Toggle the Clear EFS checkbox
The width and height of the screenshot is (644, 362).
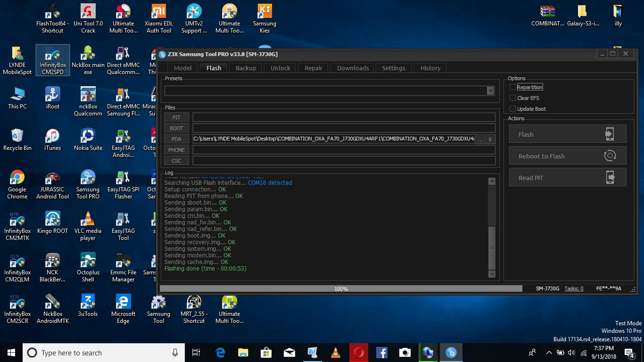click(512, 98)
